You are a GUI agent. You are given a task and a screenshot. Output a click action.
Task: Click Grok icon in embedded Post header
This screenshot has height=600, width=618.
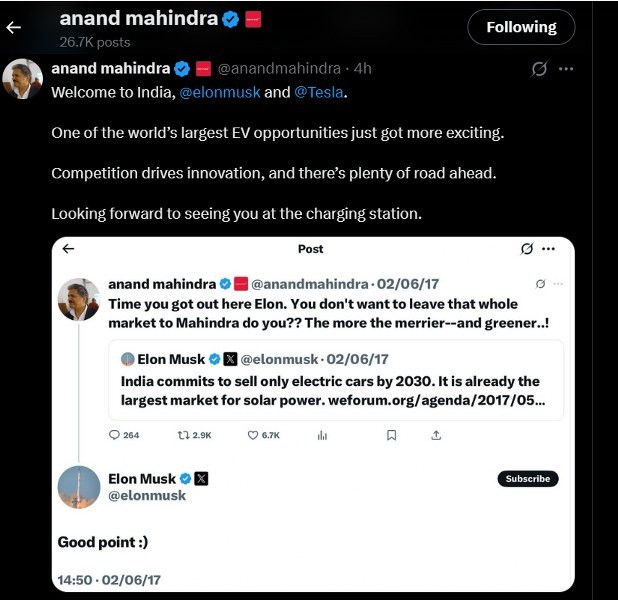527,249
